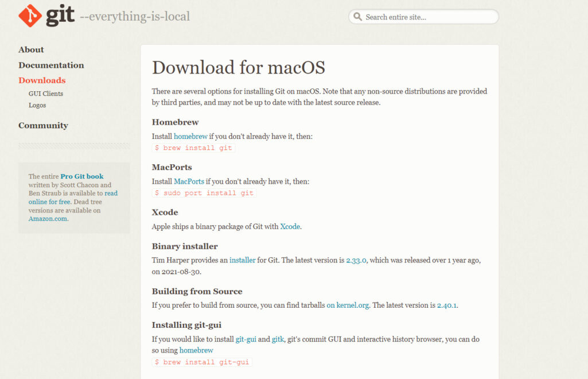This screenshot has height=379, width=588.
Task: Click the 'Binary installer' heading
Action: (185, 246)
